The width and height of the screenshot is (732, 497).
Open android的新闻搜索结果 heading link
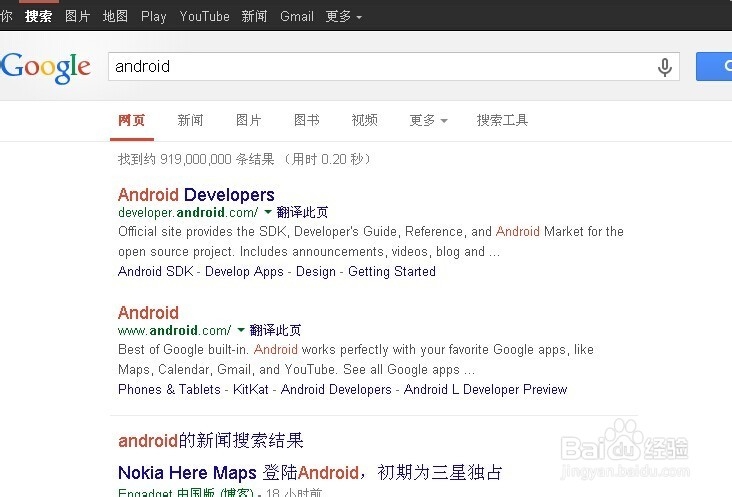211,441
